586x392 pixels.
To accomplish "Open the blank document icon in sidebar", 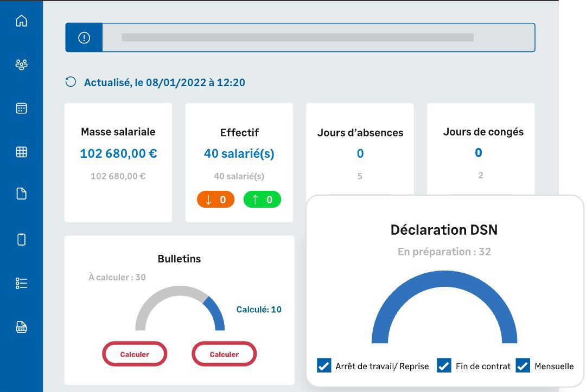I will pos(21,194).
